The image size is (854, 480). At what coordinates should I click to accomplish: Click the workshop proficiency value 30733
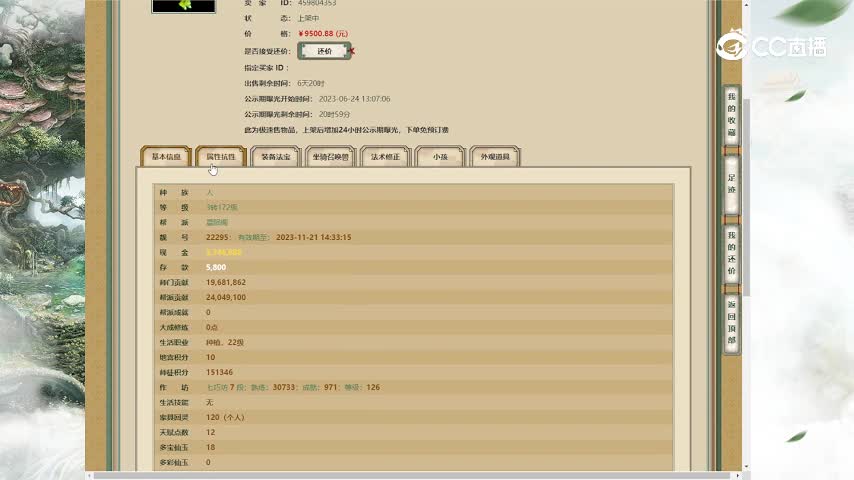tap(284, 387)
